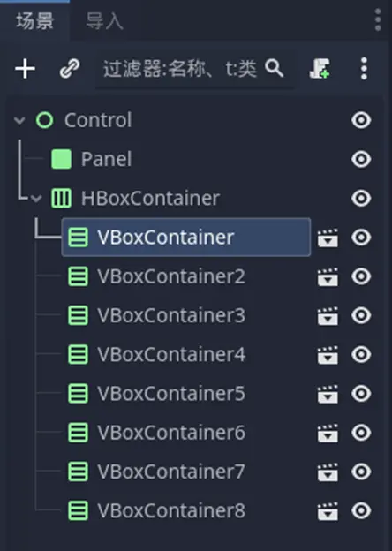Collapse the HBoxContainer tree branch
The height and width of the screenshot is (551, 392).
pos(36,199)
